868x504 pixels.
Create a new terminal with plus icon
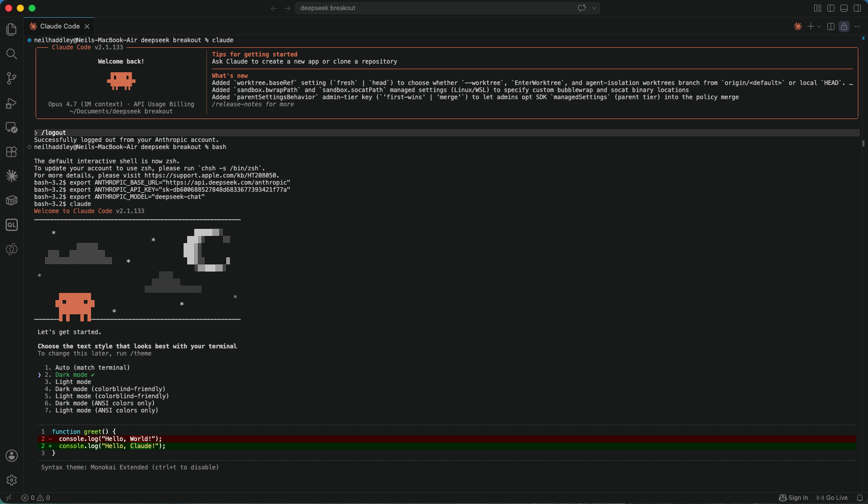click(x=811, y=26)
